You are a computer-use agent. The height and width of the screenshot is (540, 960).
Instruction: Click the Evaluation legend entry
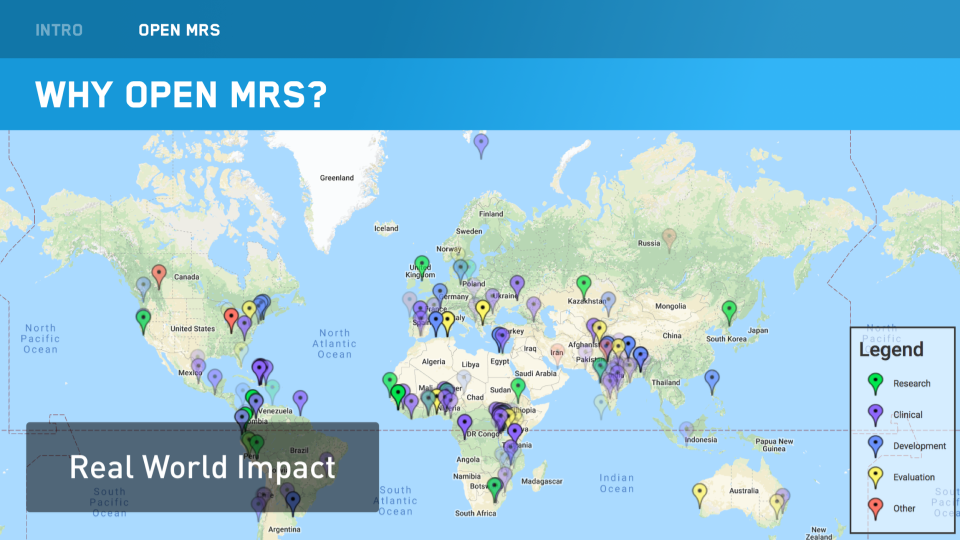click(914, 477)
